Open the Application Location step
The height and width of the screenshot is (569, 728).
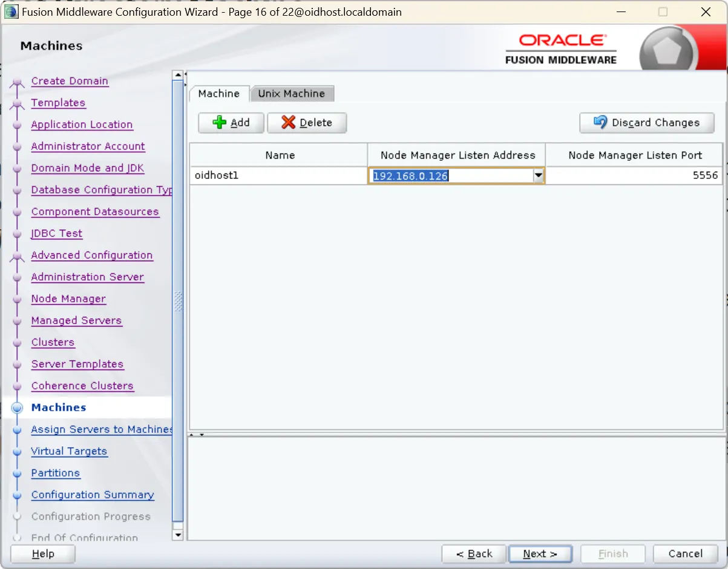(x=82, y=125)
